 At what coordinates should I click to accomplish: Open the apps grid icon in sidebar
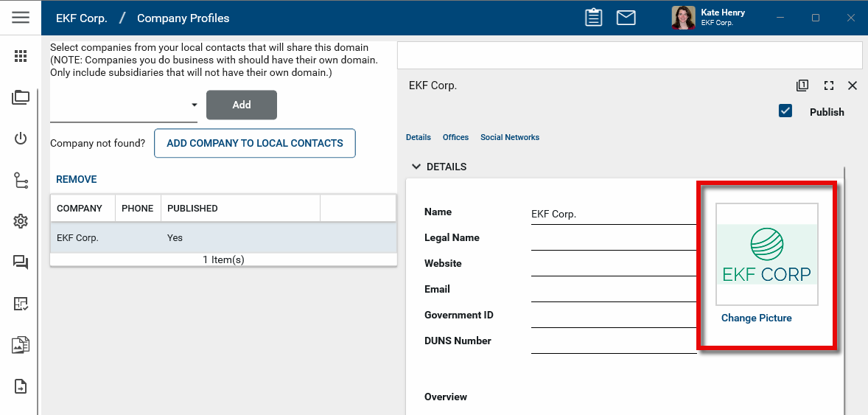[x=21, y=56]
